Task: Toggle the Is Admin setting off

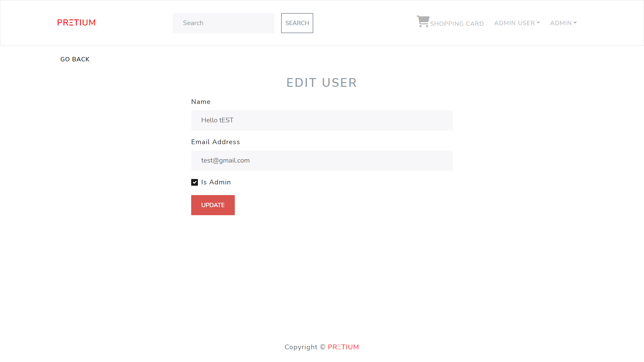Action: click(x=195, y=182)
